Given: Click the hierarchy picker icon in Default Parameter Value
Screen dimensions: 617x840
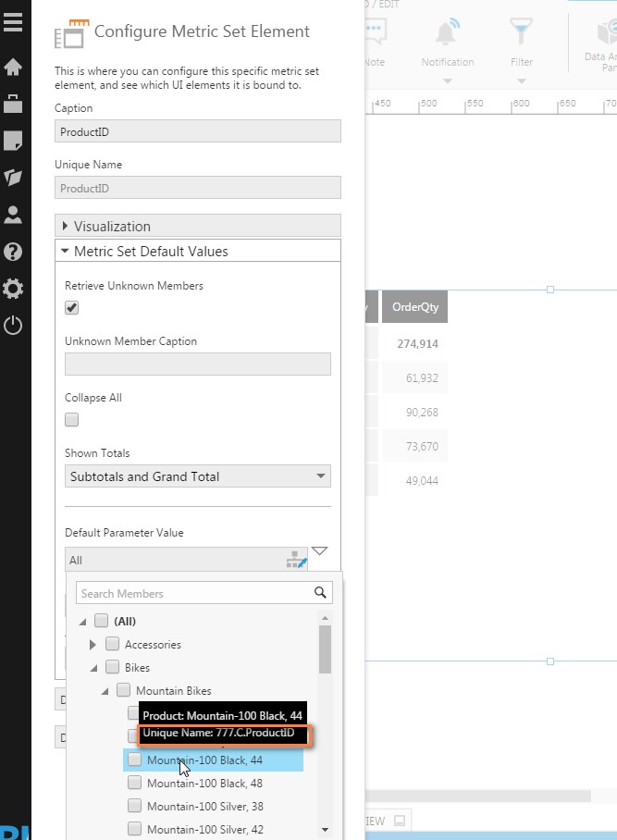Looking at the screenshot, I should coord(296,560).
